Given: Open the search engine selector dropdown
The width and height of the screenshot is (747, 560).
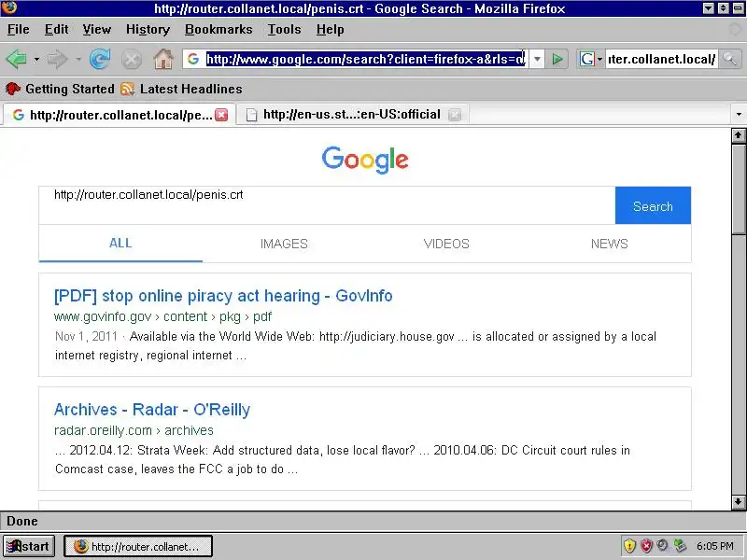Looking at the screenshot, I should pos(591,59).
